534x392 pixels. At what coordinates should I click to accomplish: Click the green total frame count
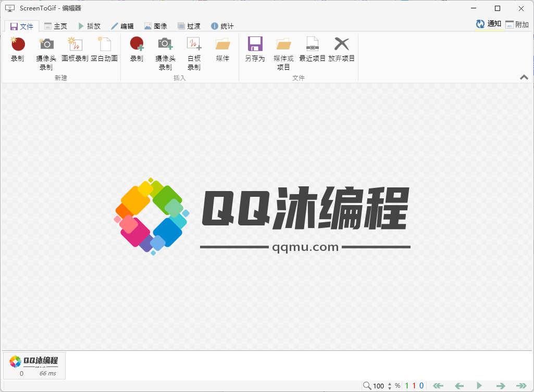pyautogui.click(x=407, y=386)
